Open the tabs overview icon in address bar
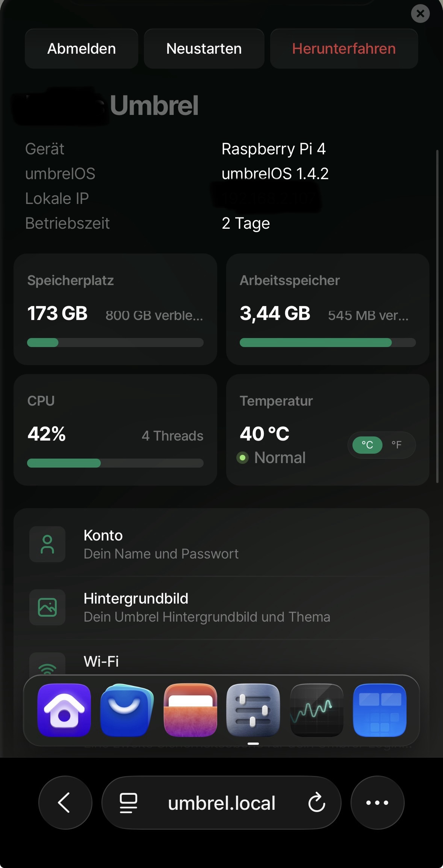443x868 pixels. point(128,803)
